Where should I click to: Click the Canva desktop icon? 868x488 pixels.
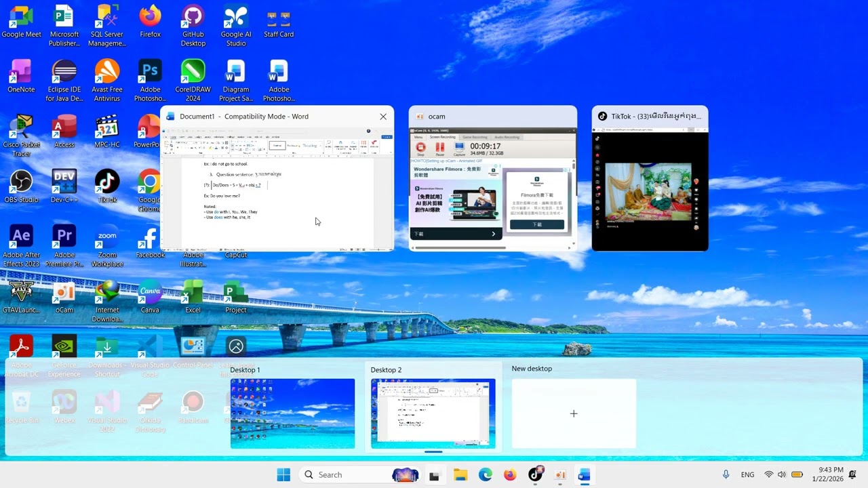coord(150,297)
